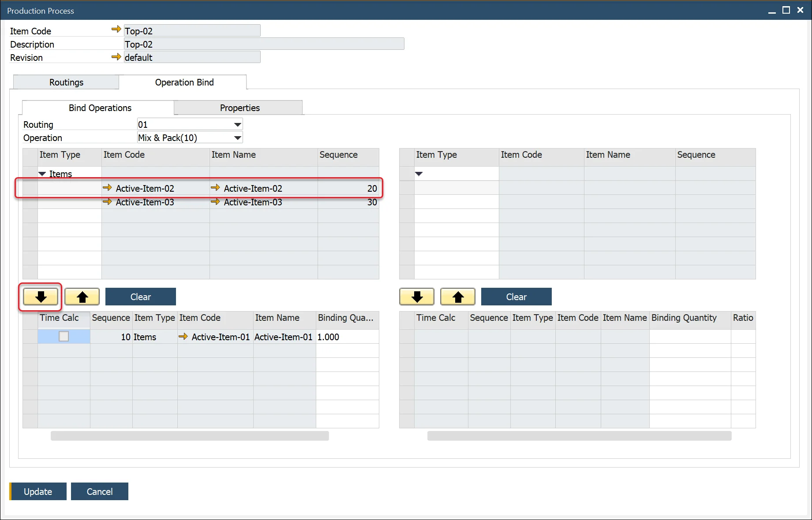Open Active-Item-02 item code link arrow
This screenshot has width=812, height=520.
(x=107, y=188)
